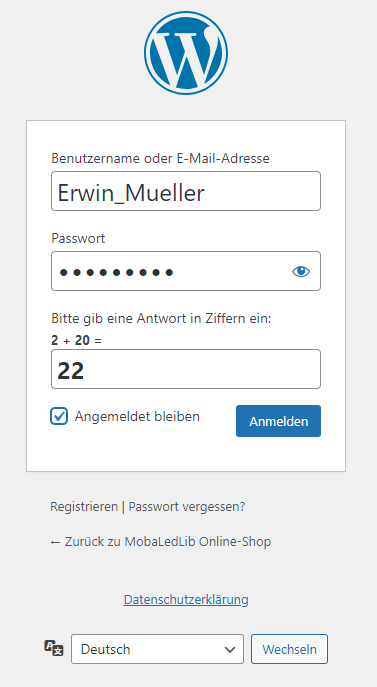Click the Anmelden button

click(278, 421)
